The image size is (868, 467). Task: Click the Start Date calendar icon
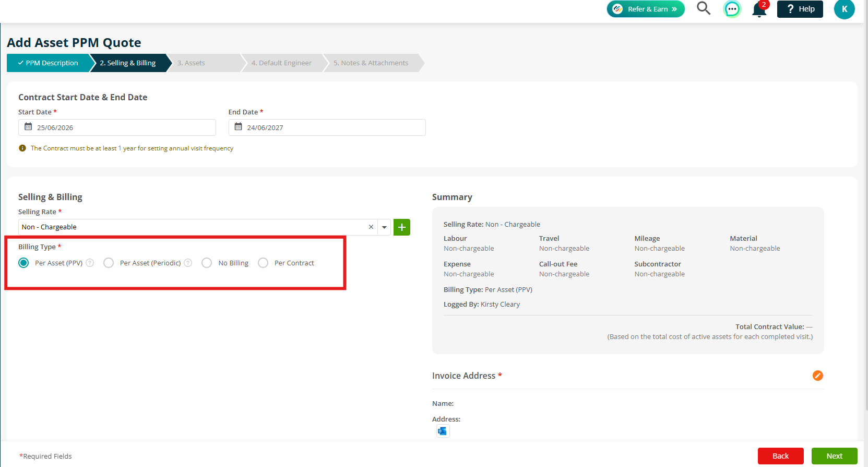click(x=28, y=127)
